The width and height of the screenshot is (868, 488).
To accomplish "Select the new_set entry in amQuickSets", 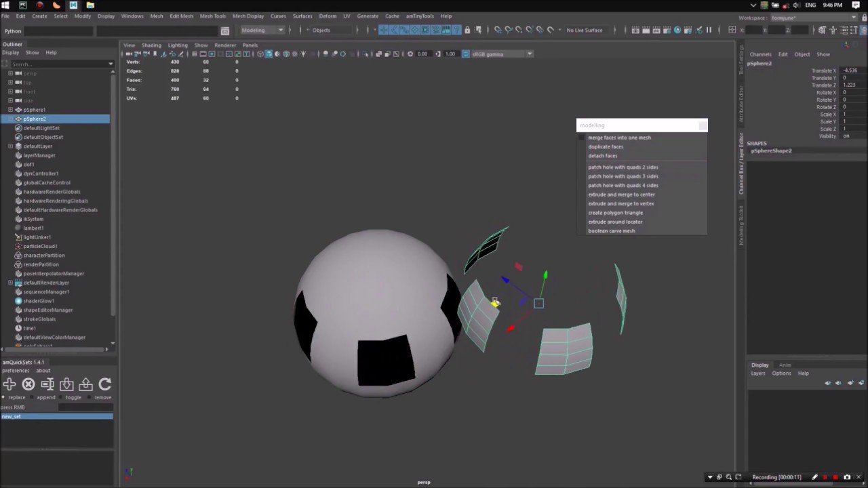I will coord(57,416).
